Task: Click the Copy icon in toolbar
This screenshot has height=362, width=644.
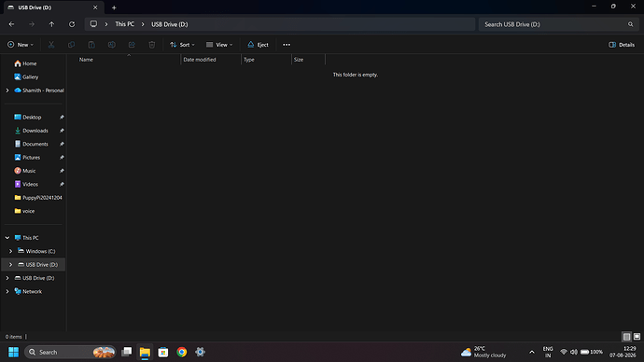Action: [x=71, y=45]
